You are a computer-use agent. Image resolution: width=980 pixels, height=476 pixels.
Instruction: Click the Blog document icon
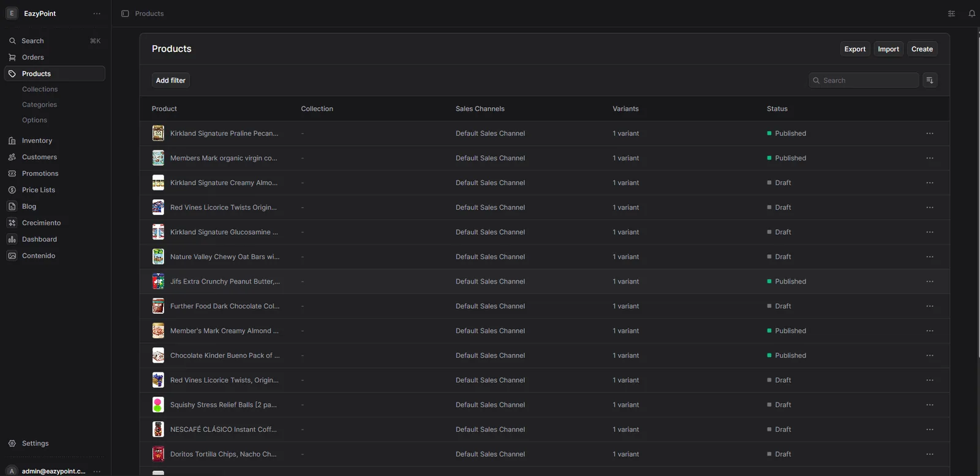(x=12, y=206)
